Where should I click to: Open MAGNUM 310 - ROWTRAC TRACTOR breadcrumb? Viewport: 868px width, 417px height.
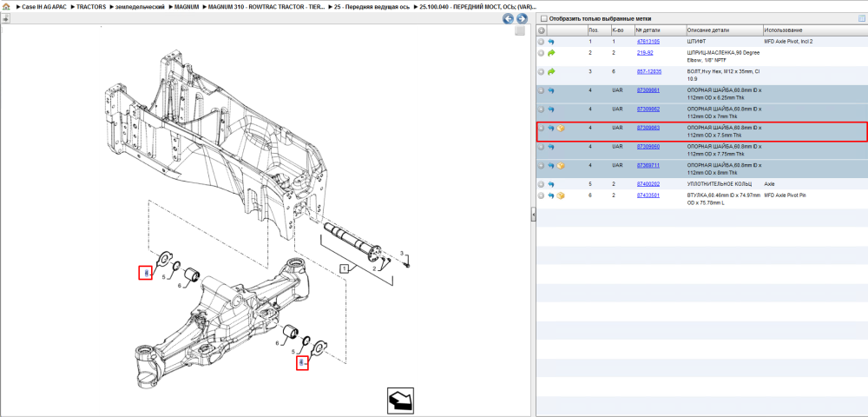pyautogui.click(x=265, y=7)
